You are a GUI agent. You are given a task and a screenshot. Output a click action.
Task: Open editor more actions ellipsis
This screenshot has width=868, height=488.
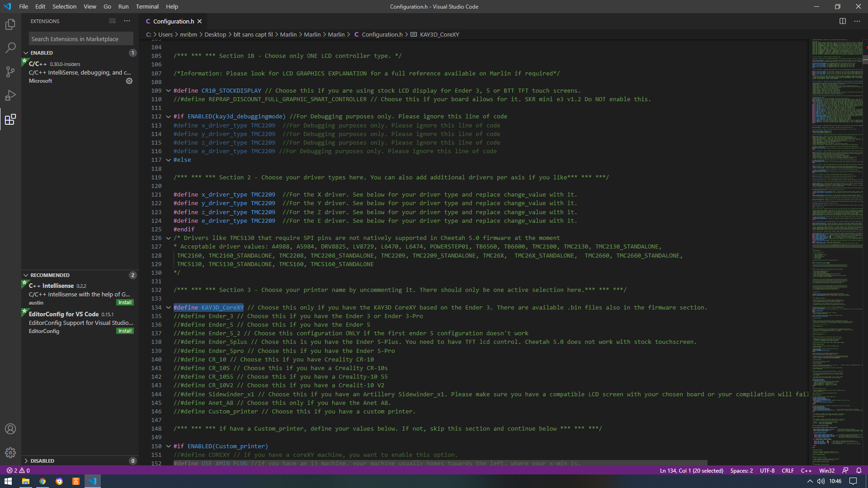(857, 21)
